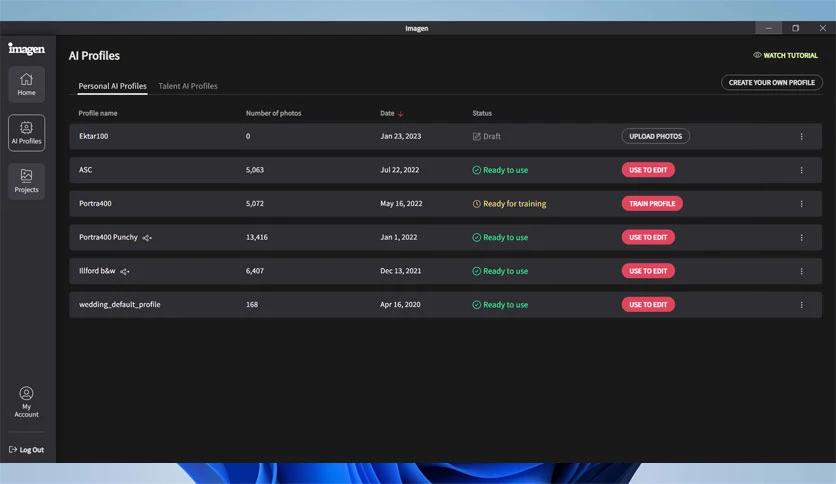Select the ASC profile name
The width and height of the screenshot is (836, 484).
point(85,170)
